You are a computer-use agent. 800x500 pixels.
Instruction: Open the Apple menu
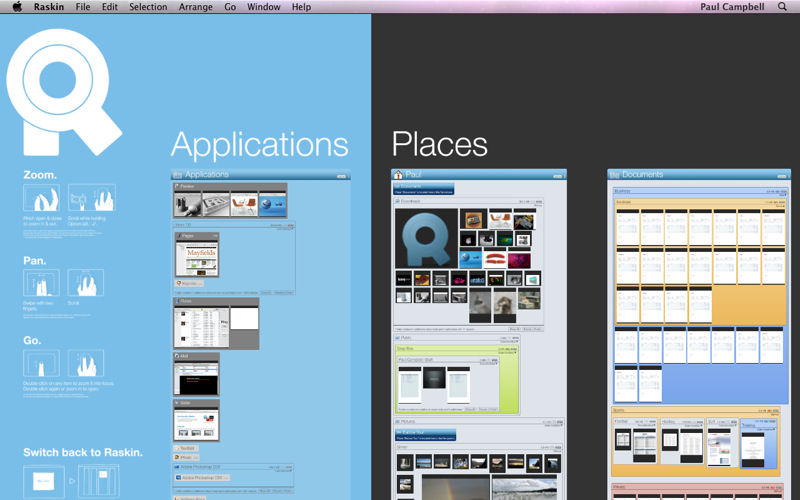click(x=17, y=7)
